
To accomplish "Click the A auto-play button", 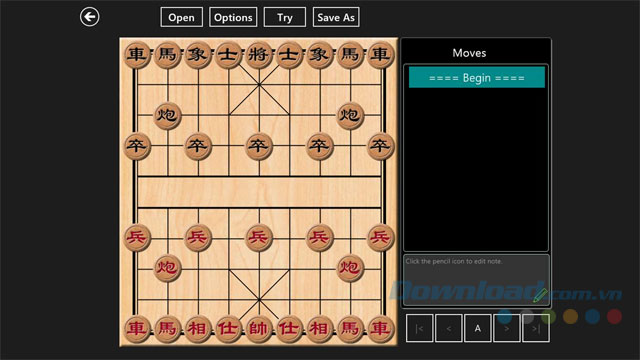I will click(x=478, y=328).
